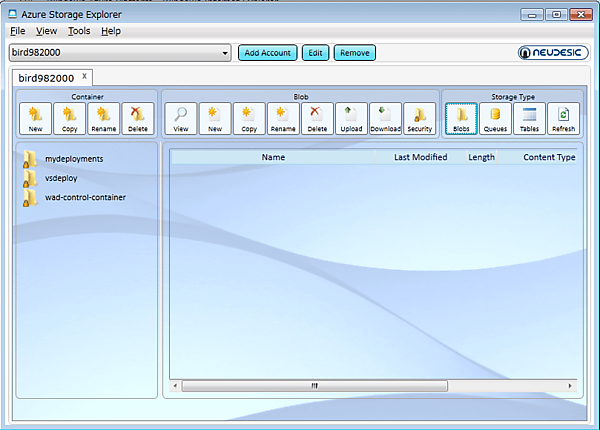The width and height of the screenshot is (600, 430).
Task: Click the Download blob icon
Action: pyautogui.click(x=385, y=119)
